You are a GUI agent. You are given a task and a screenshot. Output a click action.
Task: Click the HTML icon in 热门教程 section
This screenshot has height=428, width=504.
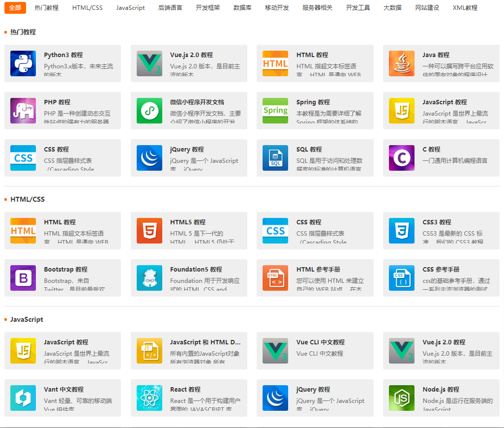pos(275,63)
